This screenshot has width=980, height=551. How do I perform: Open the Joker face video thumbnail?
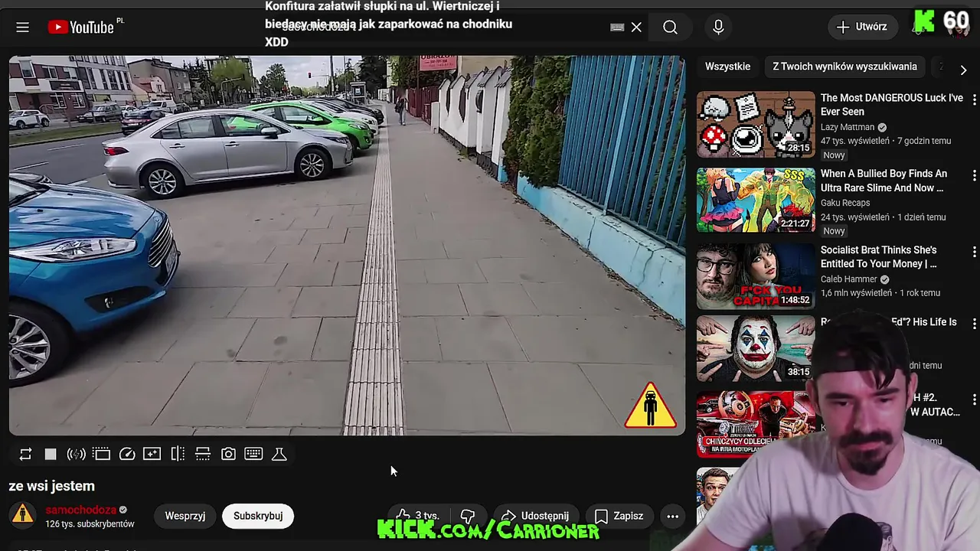(756, 349)
